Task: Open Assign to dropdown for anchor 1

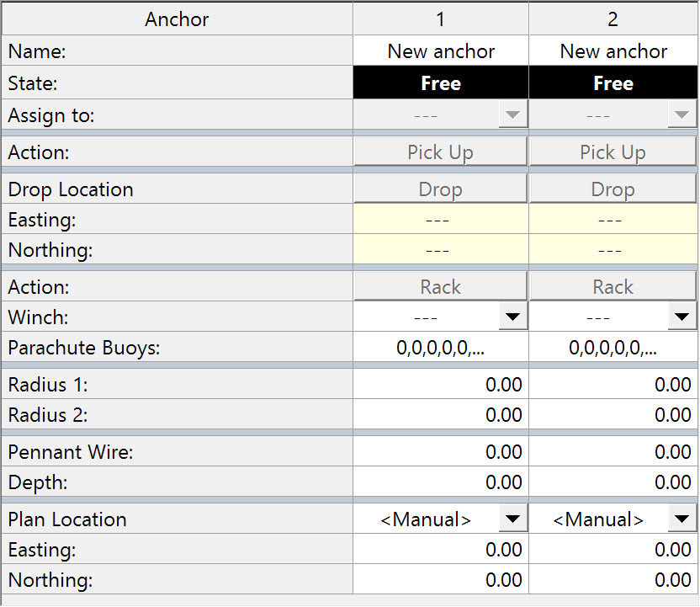Action: coord(512,115)
